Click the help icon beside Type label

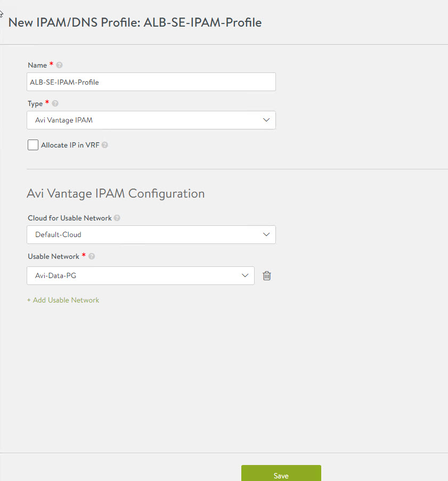click(55, 103)
